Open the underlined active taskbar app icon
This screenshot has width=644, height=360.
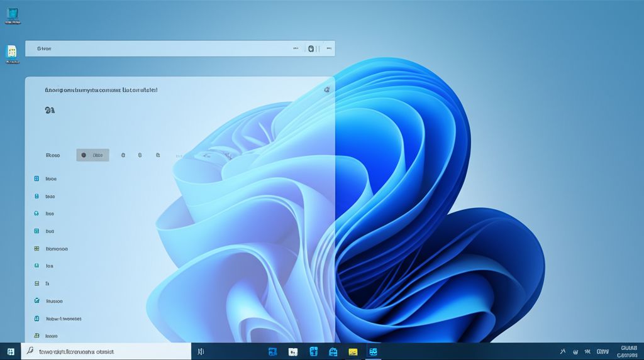[x=373, y=351]
